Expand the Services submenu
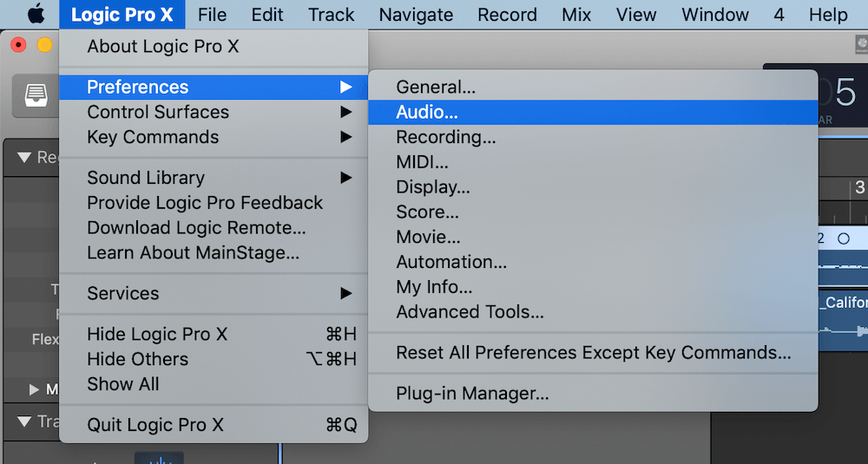This screenshot has width=868, height=464. point(123,293)
